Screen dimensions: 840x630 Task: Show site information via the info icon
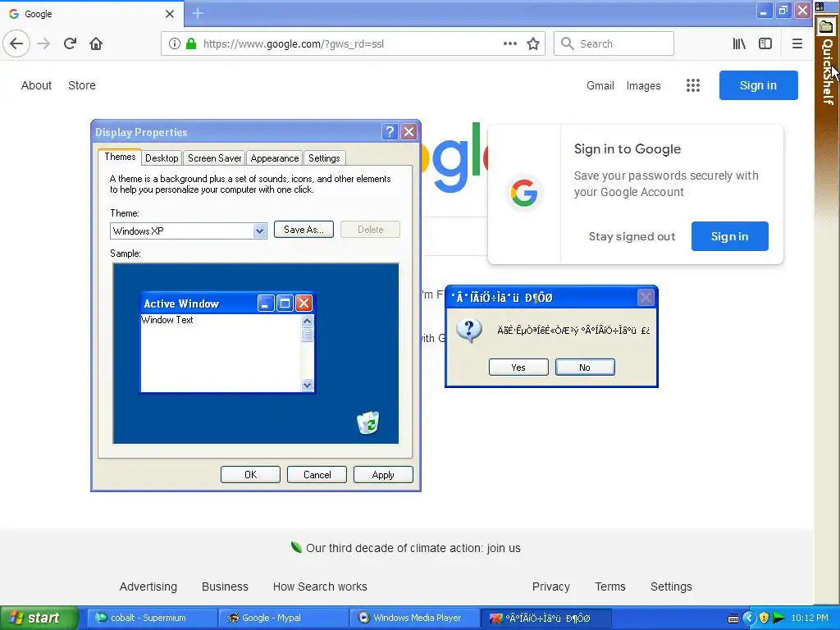174,43
